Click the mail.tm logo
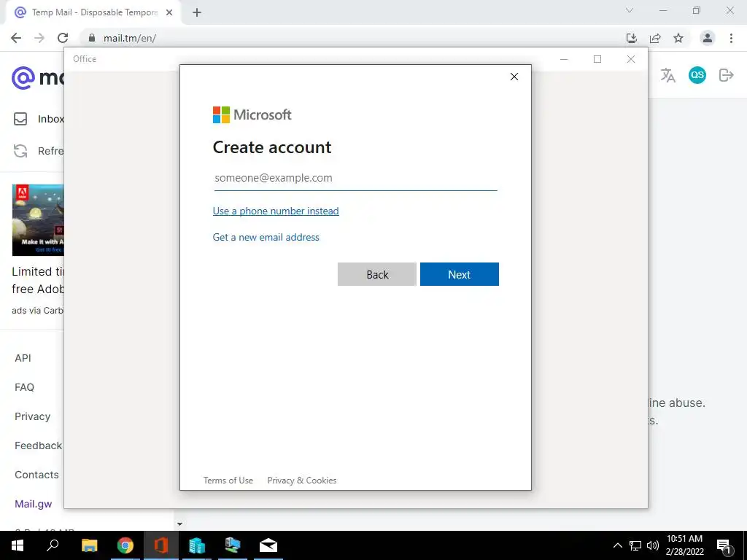This screenshot has width=747, height=560. point(38,77)
